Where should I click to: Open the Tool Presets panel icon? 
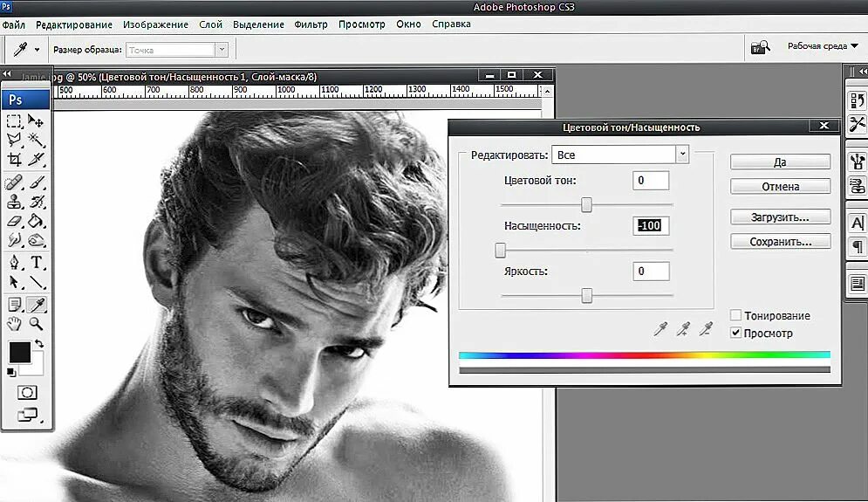click(857, 124)
